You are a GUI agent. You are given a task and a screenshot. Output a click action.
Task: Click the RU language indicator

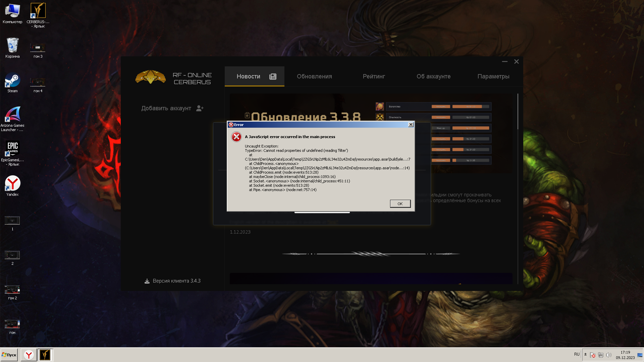point(577,354)
